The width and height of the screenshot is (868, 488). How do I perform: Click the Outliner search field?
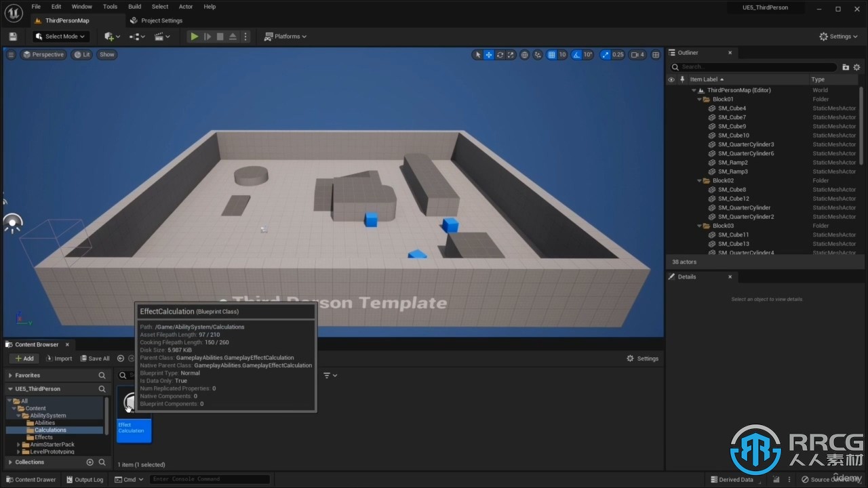pos(754,67)
